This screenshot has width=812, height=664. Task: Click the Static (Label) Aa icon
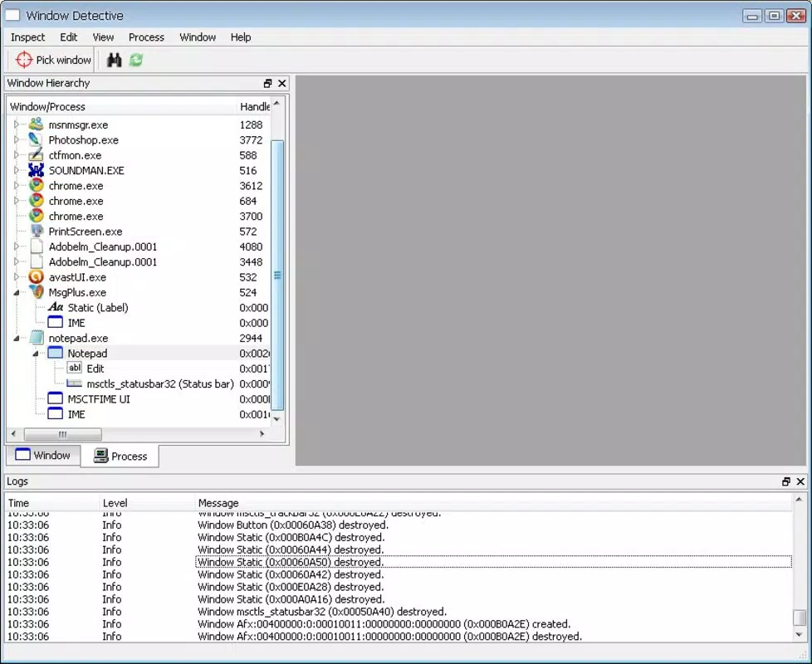56,307
